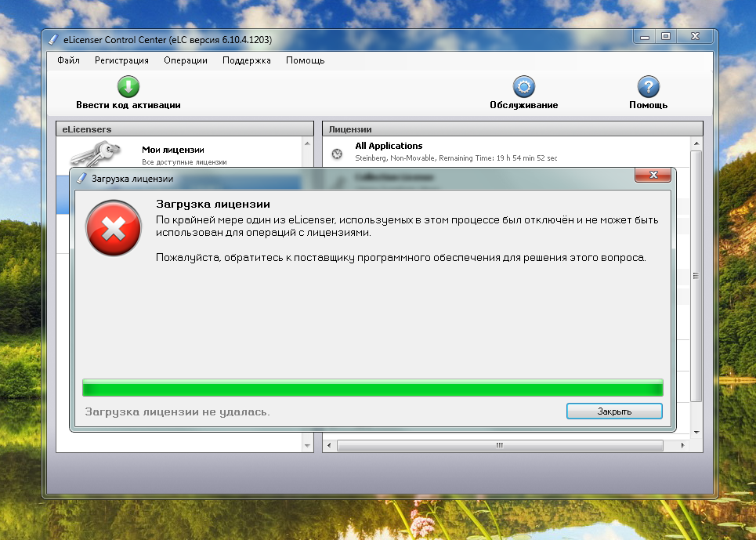Click the eLicensers list scroll up arrow
Screen dimensions: 756x540
(308, 143)
